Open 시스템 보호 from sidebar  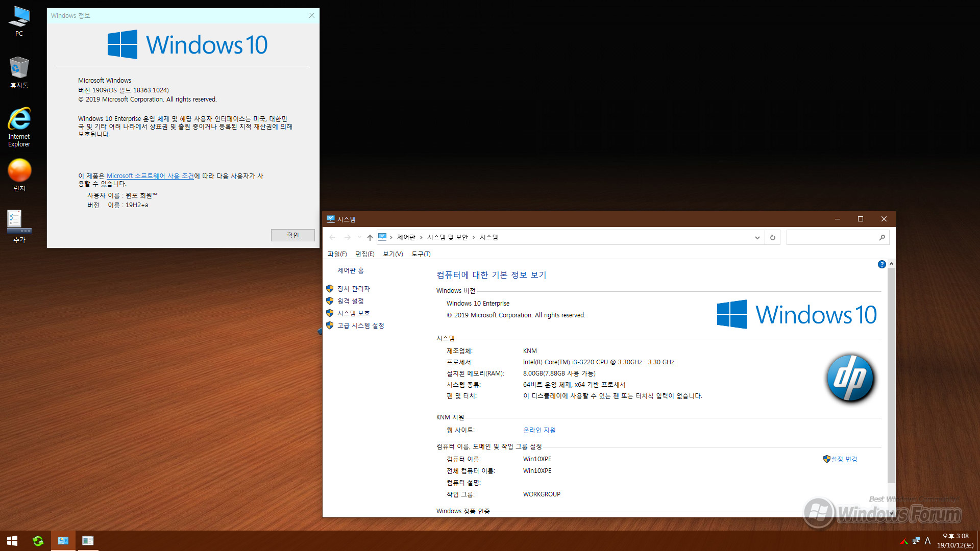354,313
